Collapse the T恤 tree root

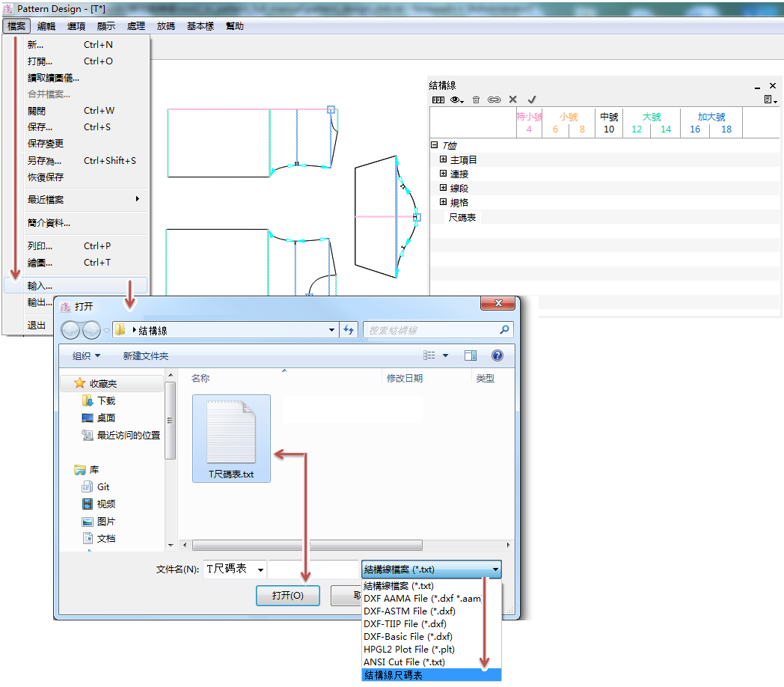[435, 145]
